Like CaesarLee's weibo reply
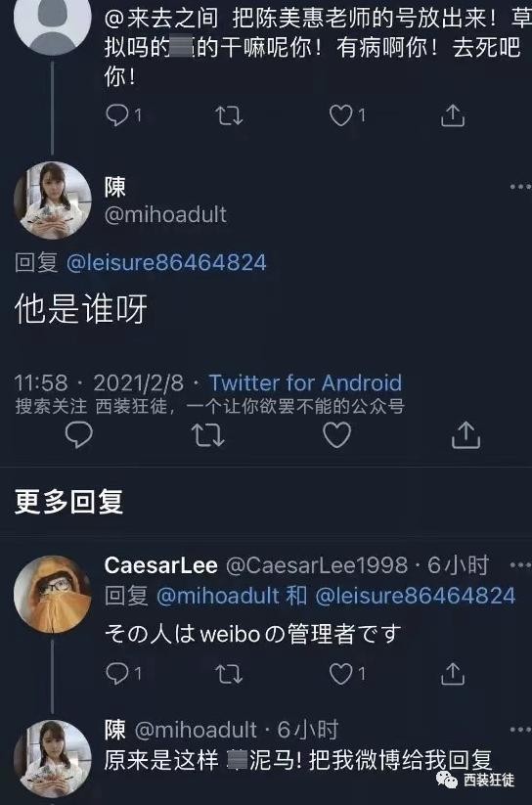Viewport: 532px width, 805px height. point(341,674)
